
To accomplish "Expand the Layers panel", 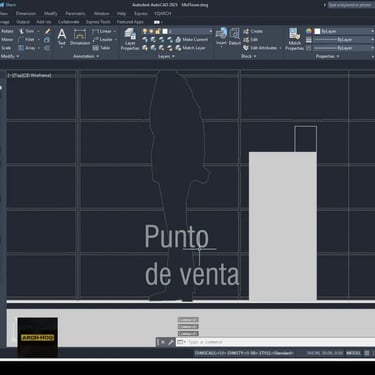I will pos(166,56).
